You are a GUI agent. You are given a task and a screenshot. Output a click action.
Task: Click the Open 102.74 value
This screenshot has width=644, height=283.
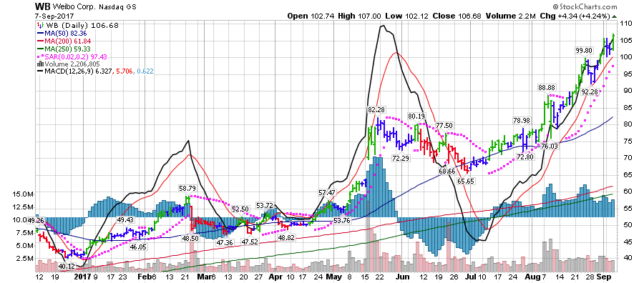click(311, 16)
